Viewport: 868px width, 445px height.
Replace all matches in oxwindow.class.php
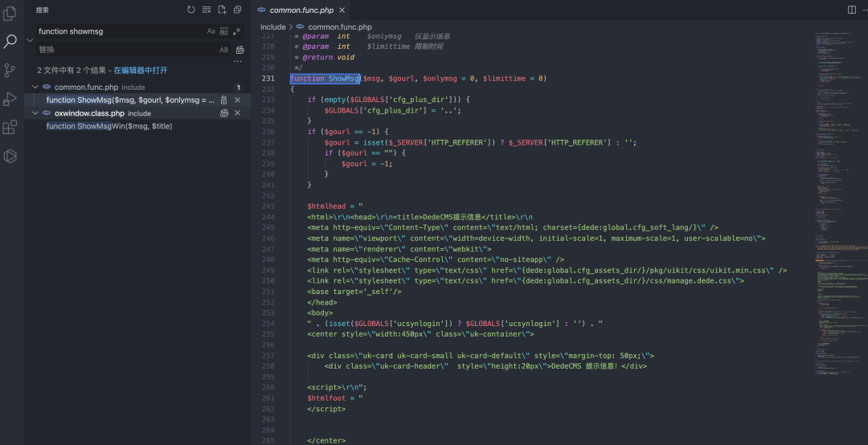click(223, 113)
